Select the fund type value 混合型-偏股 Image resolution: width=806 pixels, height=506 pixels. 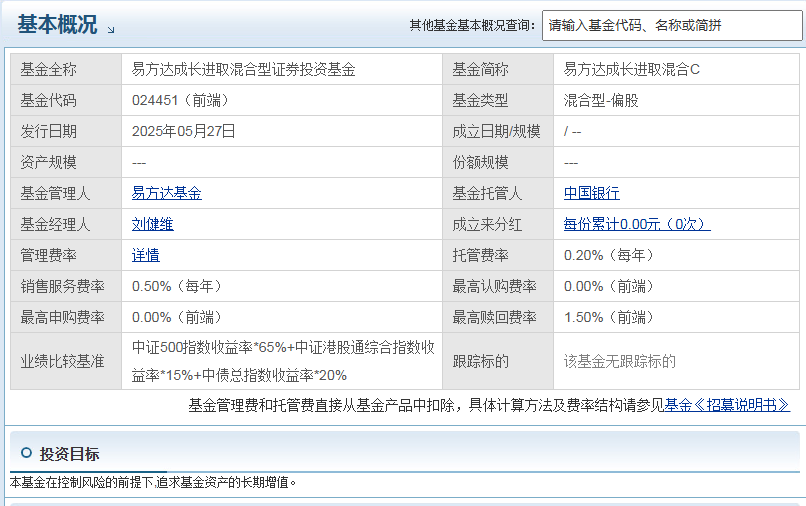[601, 100]
